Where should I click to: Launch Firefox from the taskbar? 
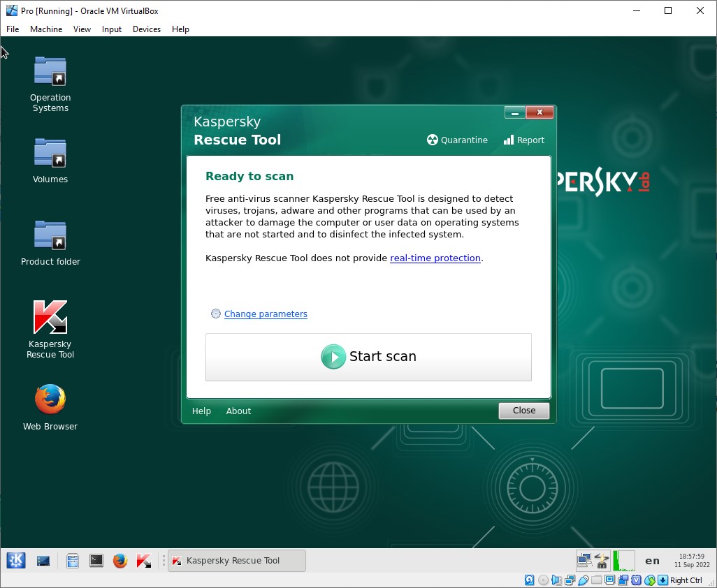pos(119,561)
